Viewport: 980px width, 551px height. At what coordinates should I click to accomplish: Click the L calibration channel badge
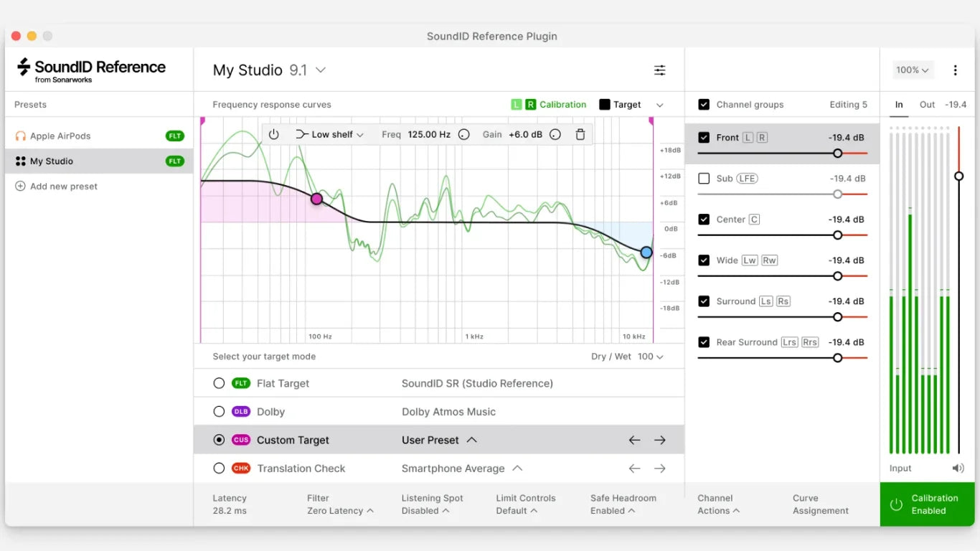click(516, 105)
